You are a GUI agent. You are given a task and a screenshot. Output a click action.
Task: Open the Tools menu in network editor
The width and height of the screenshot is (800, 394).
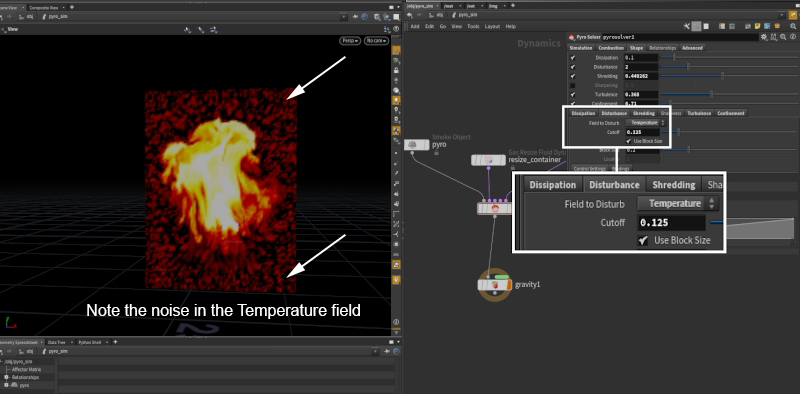pos(473,26)
